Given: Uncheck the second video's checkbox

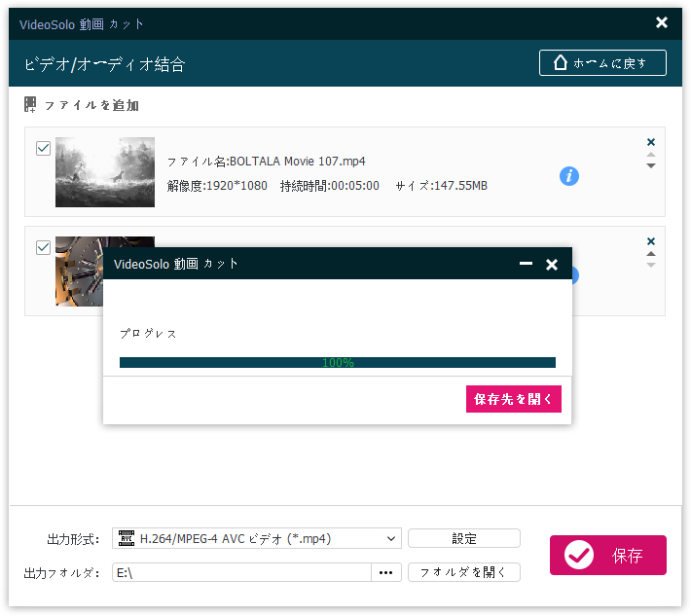Looking at the screenshot, I should (x=43, y=247).
